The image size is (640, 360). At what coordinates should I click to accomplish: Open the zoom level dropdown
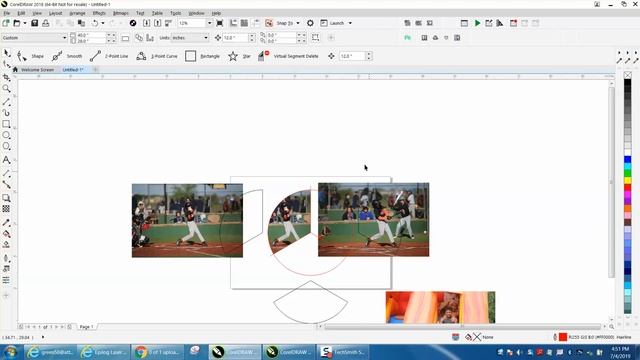coord(209,23)
